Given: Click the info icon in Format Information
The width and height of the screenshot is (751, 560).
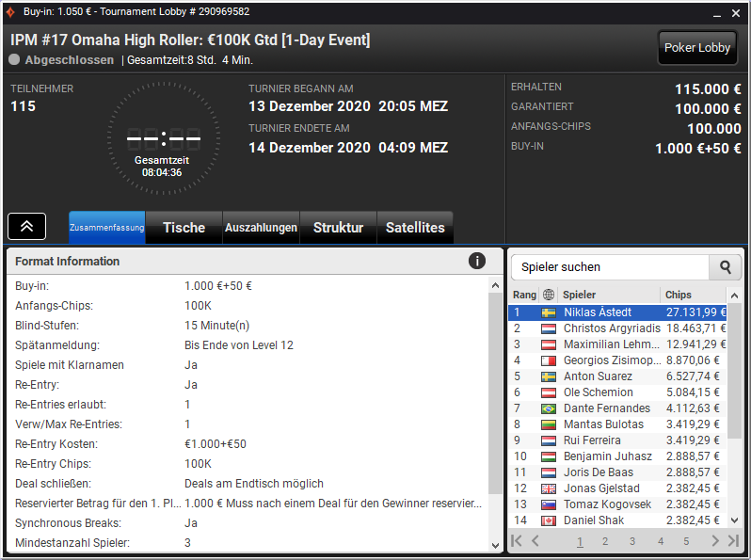Looking at the screenshot, I should pos(476,261).
